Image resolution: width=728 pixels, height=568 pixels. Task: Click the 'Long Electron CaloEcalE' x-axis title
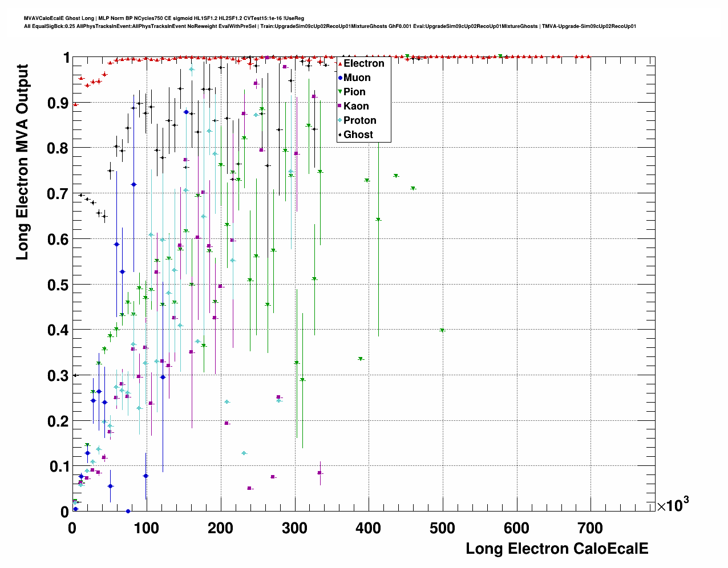pyautogui.click(x=557, y=549)
